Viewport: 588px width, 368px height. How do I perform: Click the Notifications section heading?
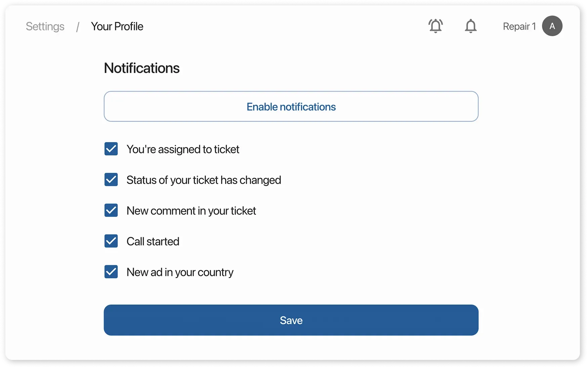(x=141, y=68)
